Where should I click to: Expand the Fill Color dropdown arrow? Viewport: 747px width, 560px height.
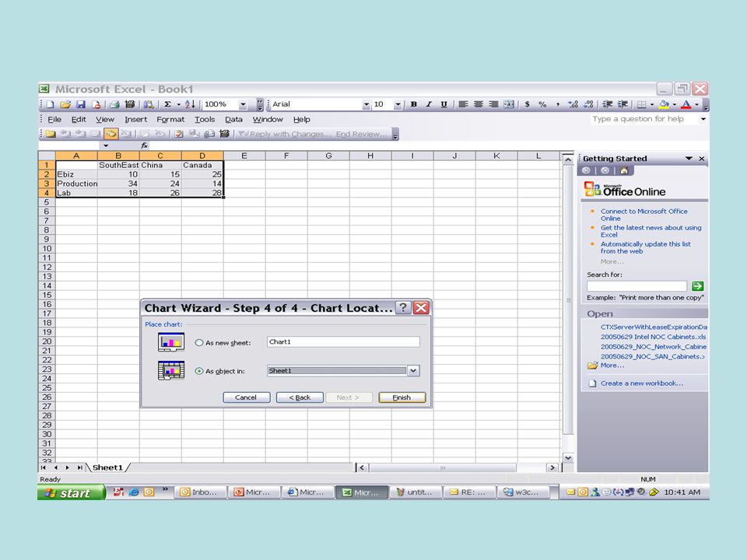tap(674, 104)
